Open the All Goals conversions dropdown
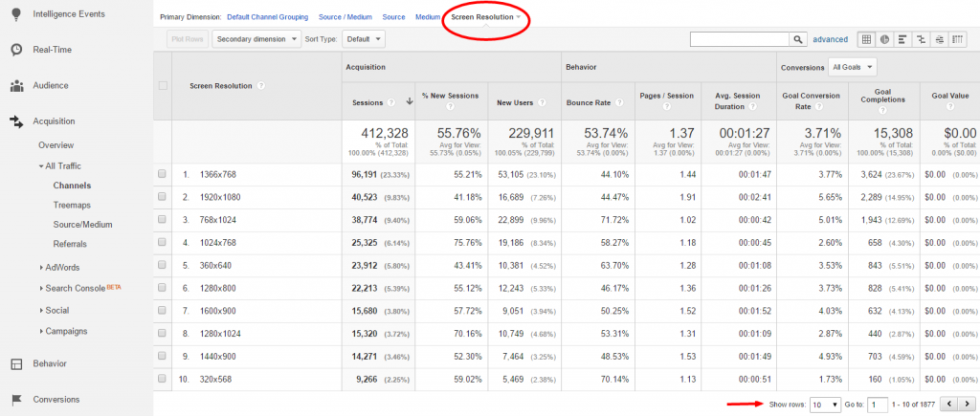980x416 pixels. click(x=851, y=67)
